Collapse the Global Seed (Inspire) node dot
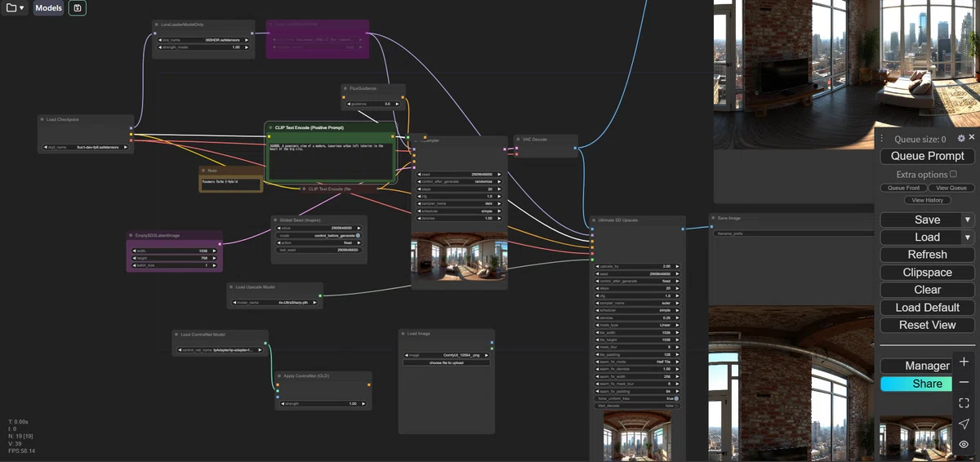This screenshot has height=462, width=980. [276, 220]
